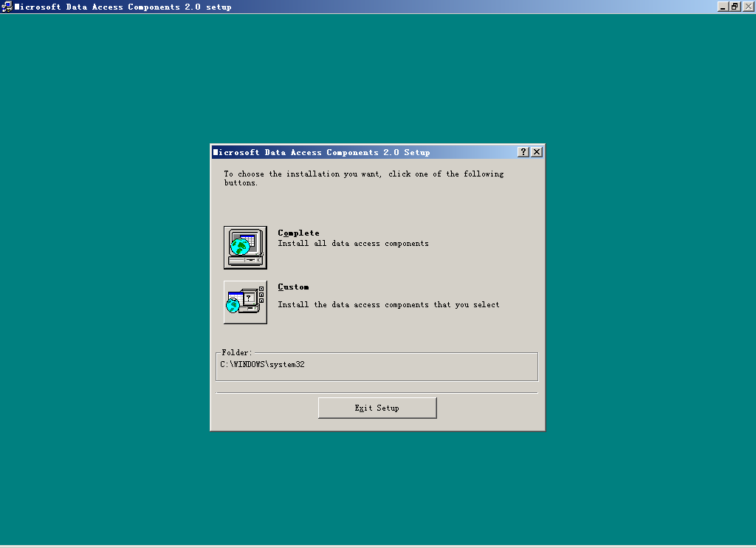Click the setup icon in the outer title bar
756x548 pixels.
pyautogui.click(x=7, y=6)
